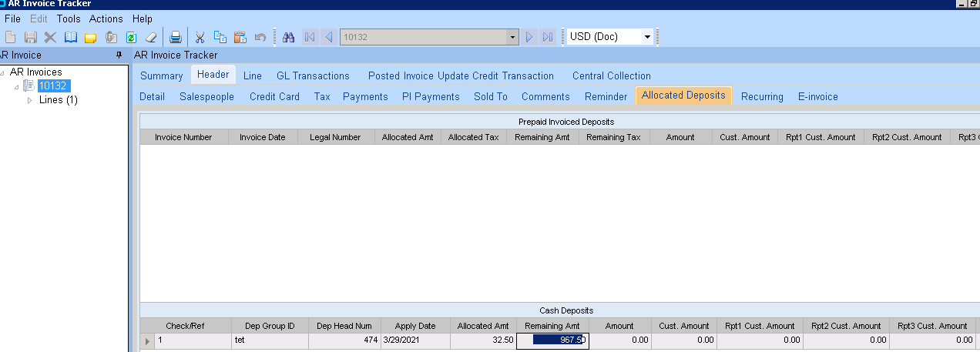Switch to the Header tab

click(x=213, y=75)
